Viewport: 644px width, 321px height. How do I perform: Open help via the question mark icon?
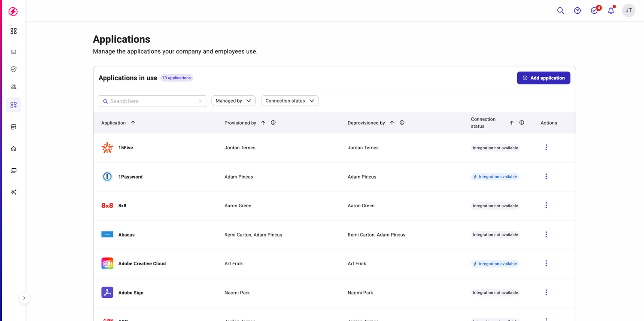(577, 10)
